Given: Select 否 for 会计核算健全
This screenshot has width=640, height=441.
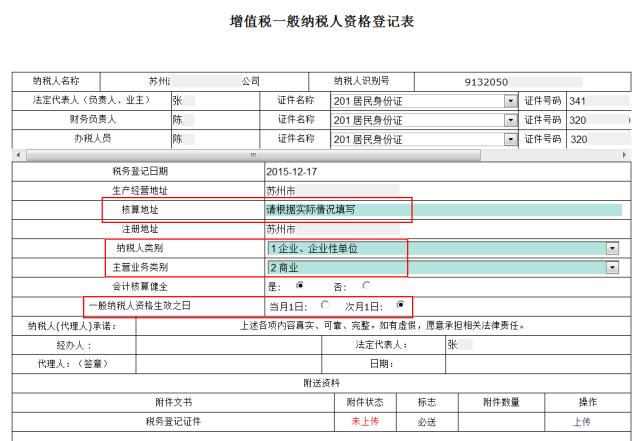Looking at the screenshot, I should [x=366, y=285].
